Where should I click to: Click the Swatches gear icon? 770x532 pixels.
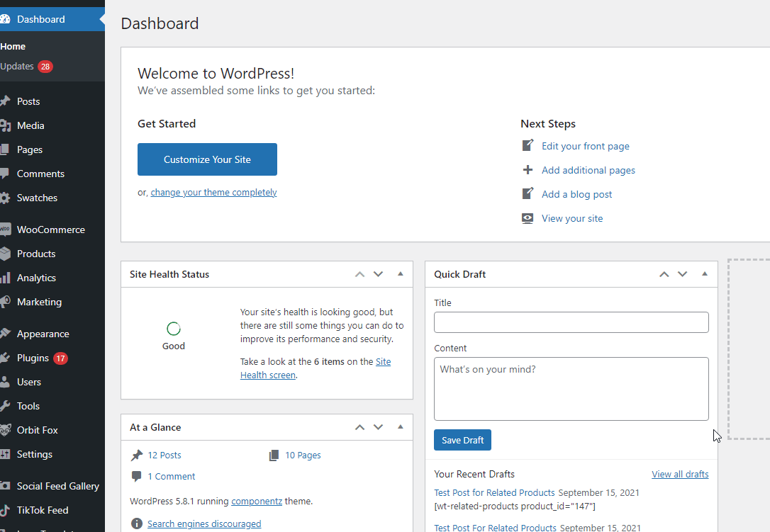pyautogui.click(x=5, y=198)
